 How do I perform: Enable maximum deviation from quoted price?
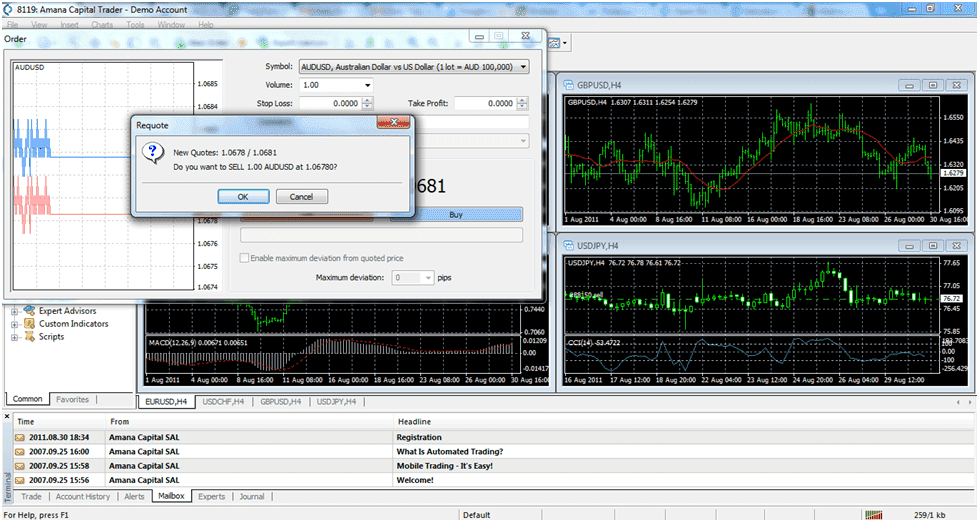coord(245,259)
